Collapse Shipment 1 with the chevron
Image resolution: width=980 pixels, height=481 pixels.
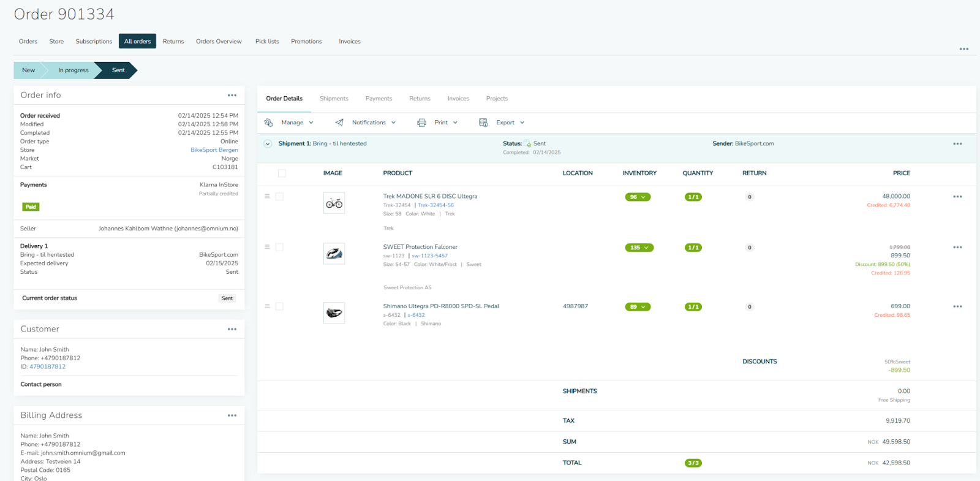pos(268,144)
